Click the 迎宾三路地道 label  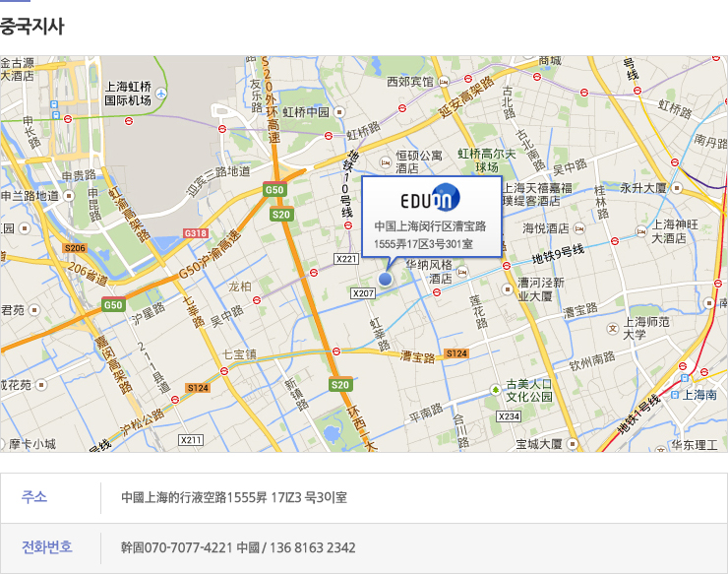coord(217,180)
